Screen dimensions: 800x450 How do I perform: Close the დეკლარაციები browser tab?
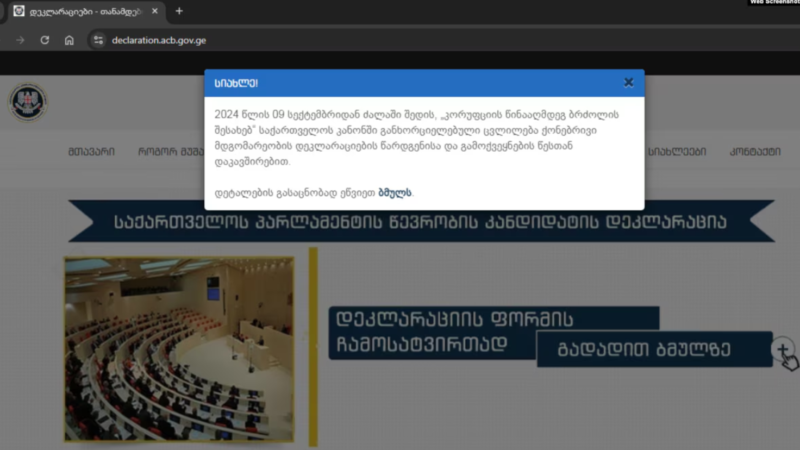[155, 11]
